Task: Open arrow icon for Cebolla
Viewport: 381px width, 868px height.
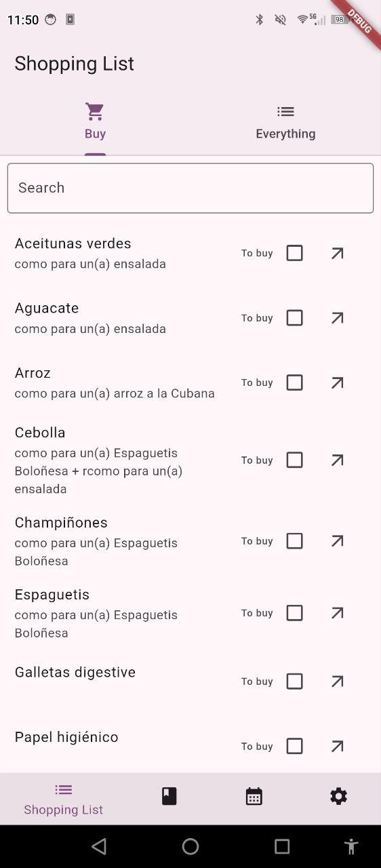Action: (337, 460)
